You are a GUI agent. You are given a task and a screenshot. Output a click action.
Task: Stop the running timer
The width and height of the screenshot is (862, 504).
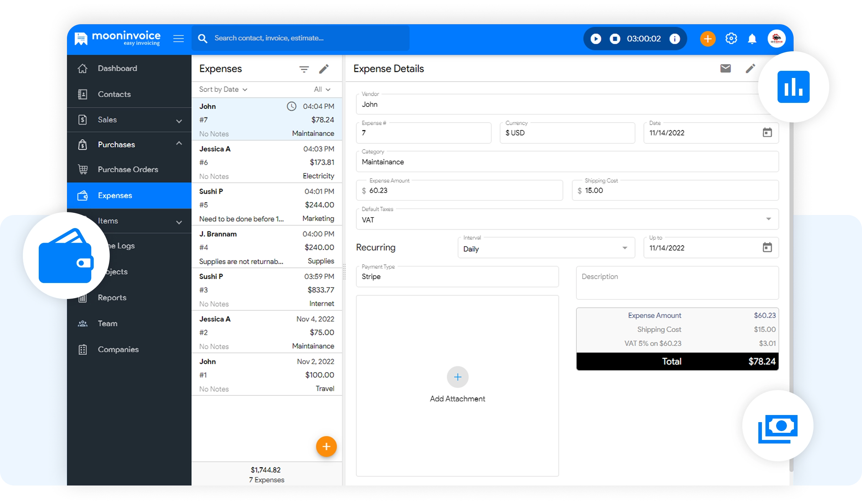[x=615, y=38]
